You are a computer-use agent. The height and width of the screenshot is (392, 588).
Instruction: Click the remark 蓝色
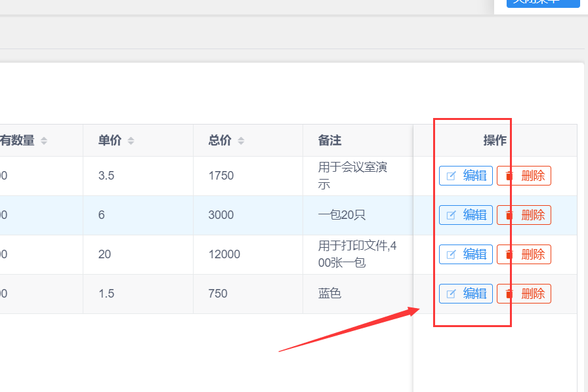[329, 294]
